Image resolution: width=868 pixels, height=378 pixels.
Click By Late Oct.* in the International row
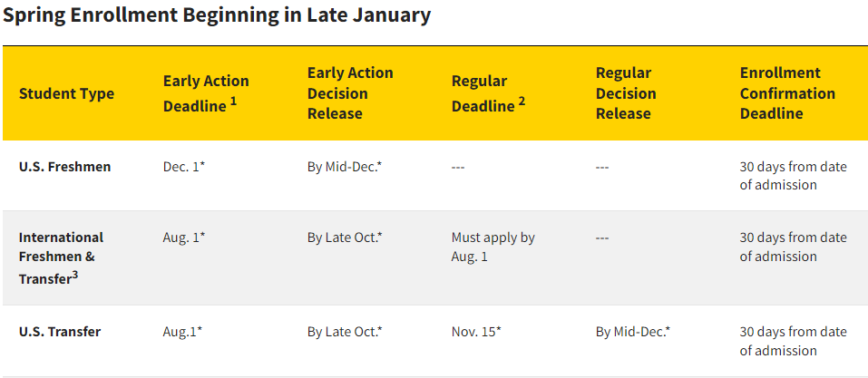[x=345, y=237]
